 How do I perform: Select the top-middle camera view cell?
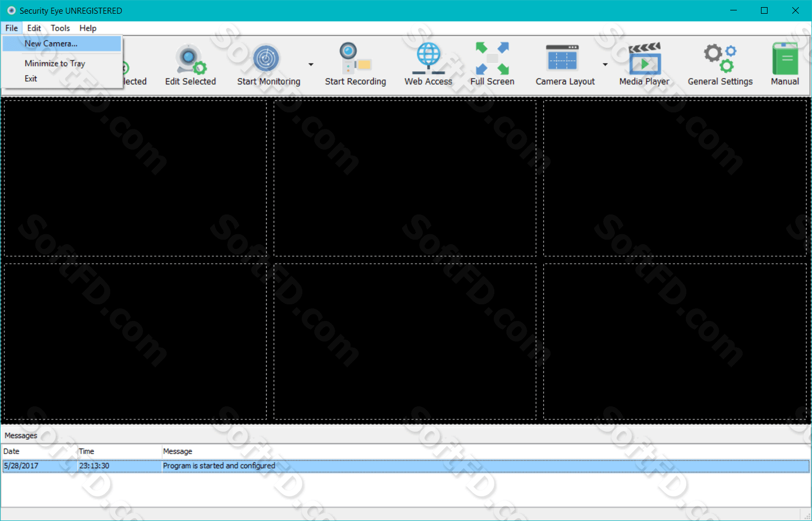[x=405, y=178]
